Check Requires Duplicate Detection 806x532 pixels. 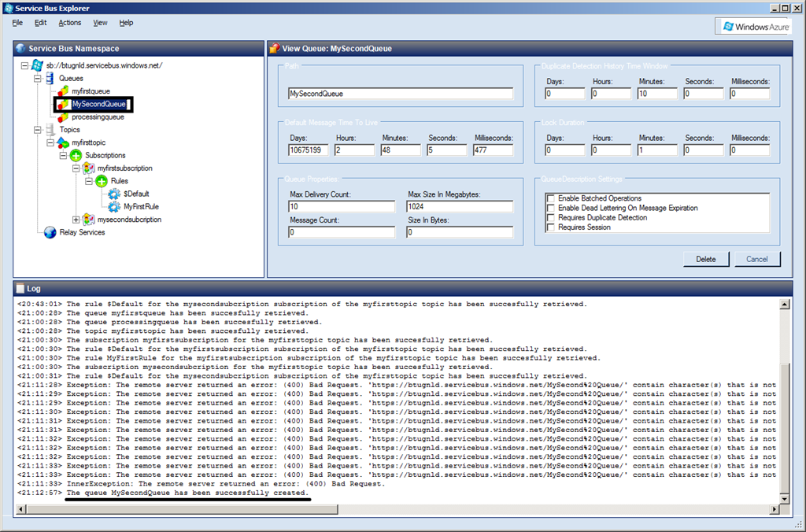click(x=551, y=218)
